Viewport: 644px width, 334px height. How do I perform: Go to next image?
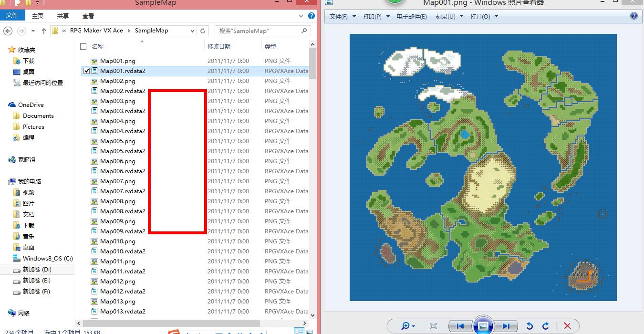point(506,326)
